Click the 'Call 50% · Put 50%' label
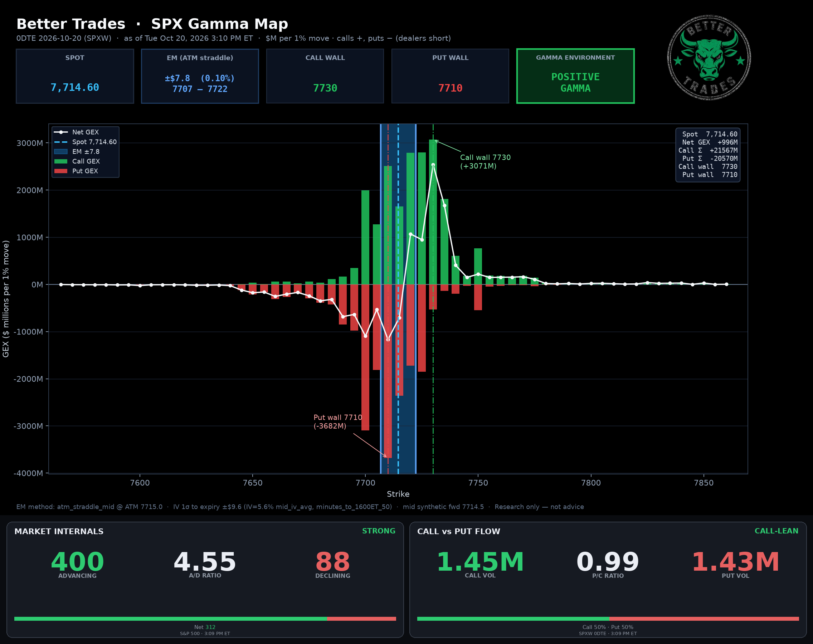Screen dimensions: 813x644 pos(608,628)
